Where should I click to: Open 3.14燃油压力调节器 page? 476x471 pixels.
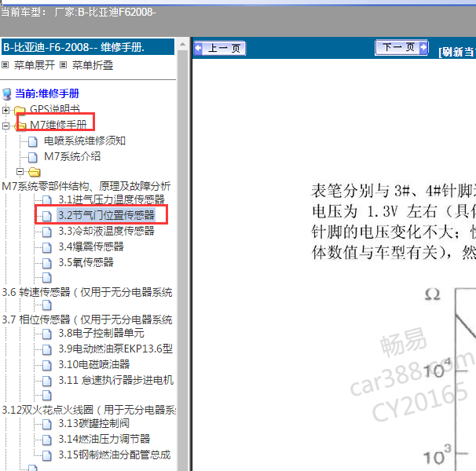point(104,439)
